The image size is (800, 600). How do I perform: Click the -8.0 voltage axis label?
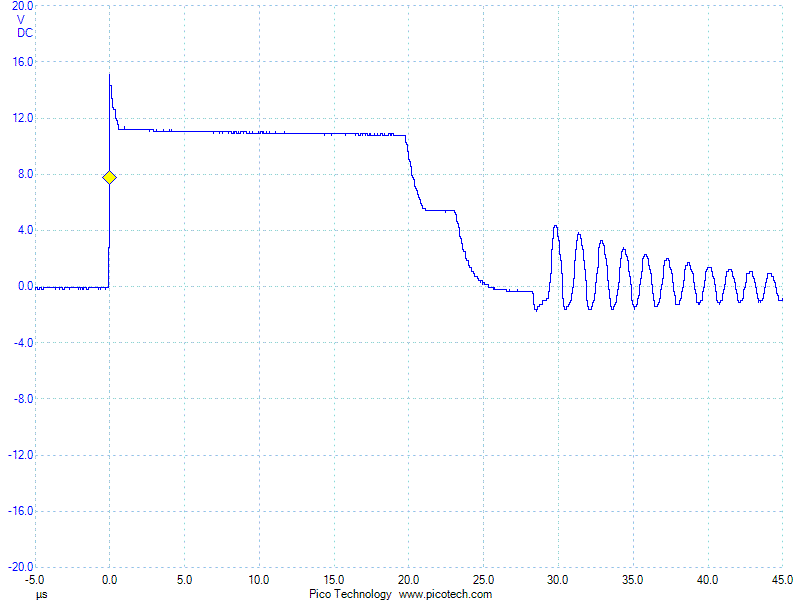point(22,399)
